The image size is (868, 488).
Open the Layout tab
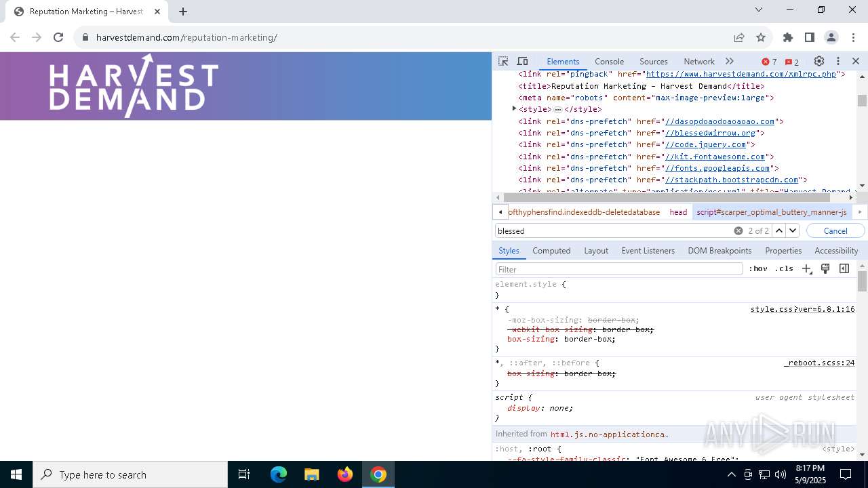point(596,250)
